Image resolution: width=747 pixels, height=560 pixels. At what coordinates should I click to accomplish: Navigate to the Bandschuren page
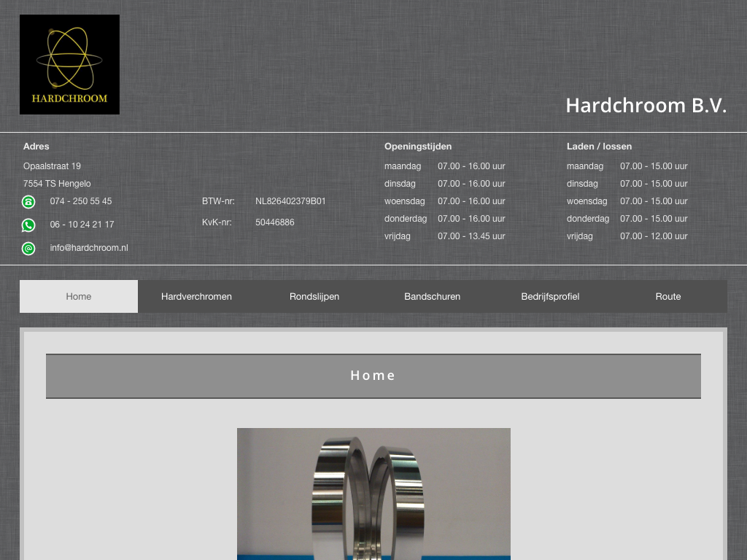(432, 296)
